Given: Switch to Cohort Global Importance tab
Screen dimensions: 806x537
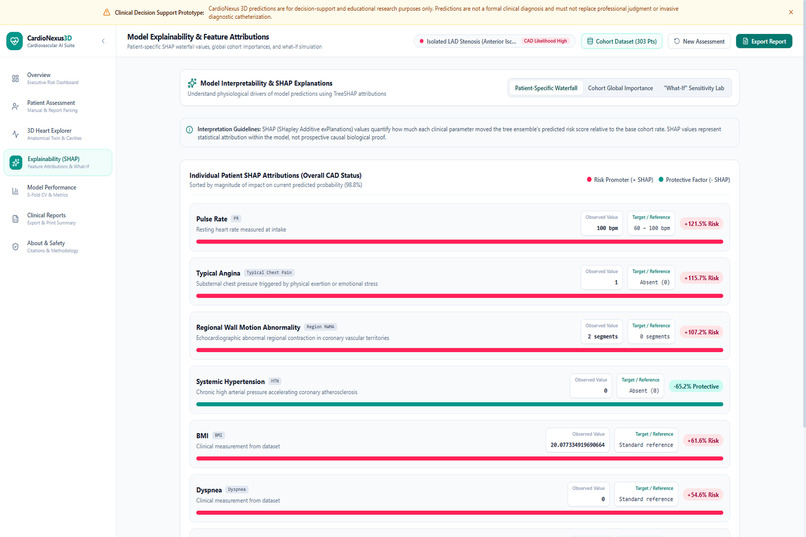Looking at the screenshot, I should (620, 88).
